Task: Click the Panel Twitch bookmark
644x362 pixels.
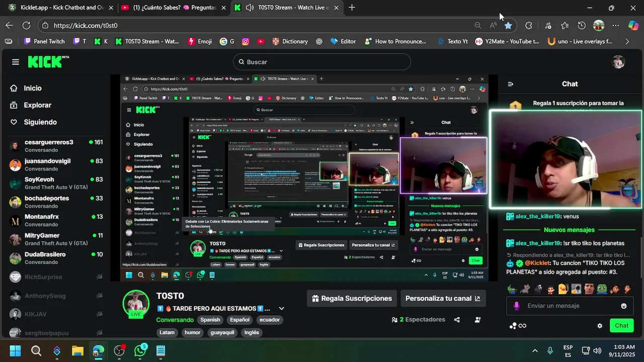Action: (44, 42)
